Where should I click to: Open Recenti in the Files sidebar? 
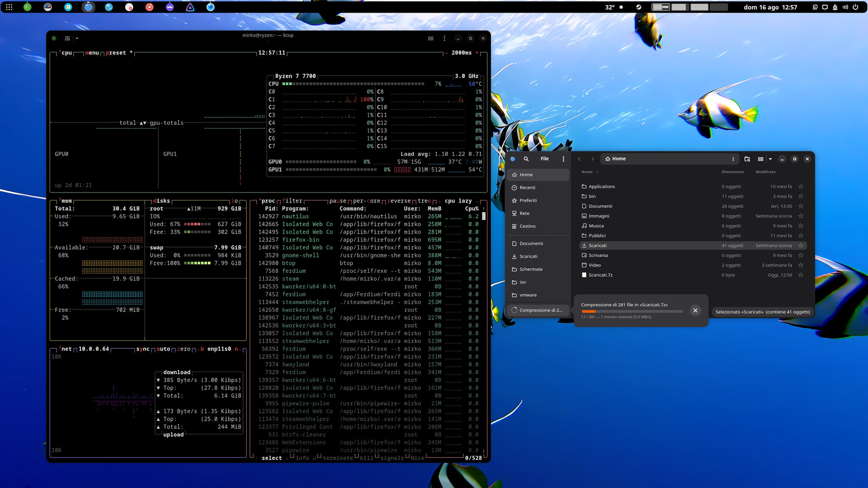click(538, 188)
